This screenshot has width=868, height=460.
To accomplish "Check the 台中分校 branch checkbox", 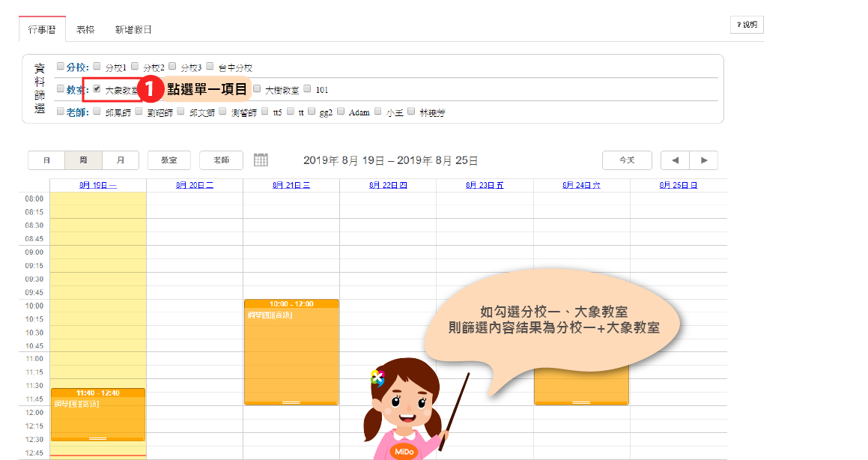I will [x=210, y=67].
